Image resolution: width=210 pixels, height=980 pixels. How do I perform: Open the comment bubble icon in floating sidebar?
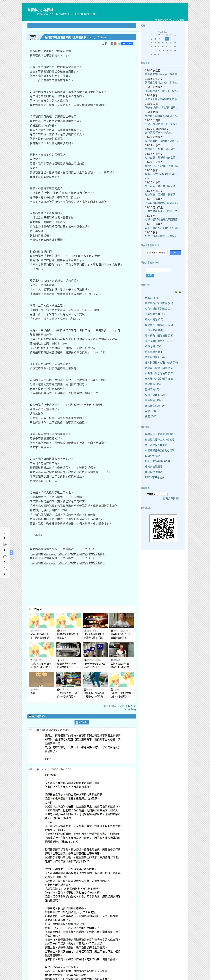(5, 557)
